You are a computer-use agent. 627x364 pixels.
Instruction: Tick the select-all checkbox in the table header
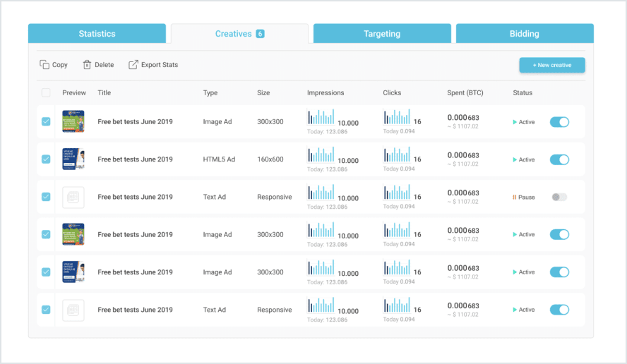(x=46, y=92)
